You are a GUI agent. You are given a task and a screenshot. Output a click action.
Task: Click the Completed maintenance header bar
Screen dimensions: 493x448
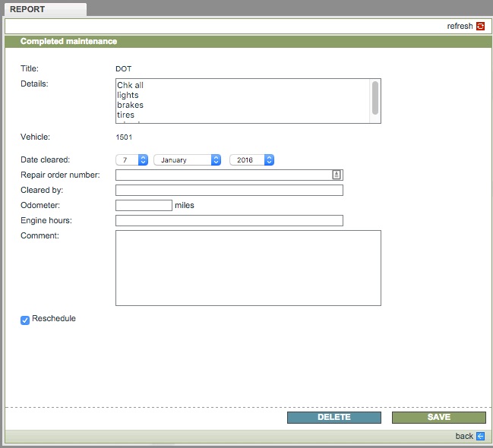click(x=248, y=42)
